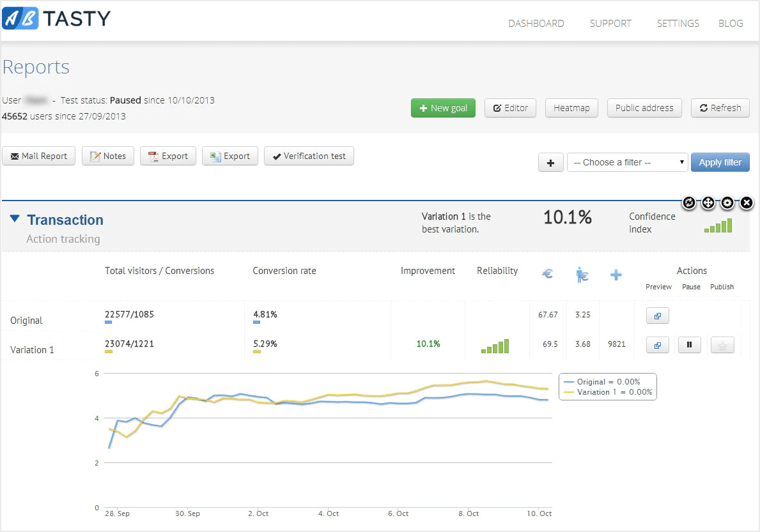Click the refresh icon on Transaction panel
760x532 pixels.
pyautogui.click(x=688, y=203)
